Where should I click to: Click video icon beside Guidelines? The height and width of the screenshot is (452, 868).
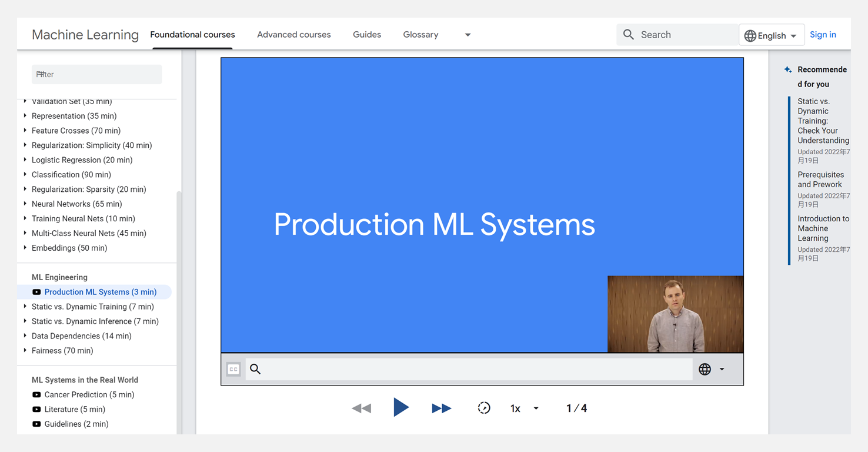36,424
